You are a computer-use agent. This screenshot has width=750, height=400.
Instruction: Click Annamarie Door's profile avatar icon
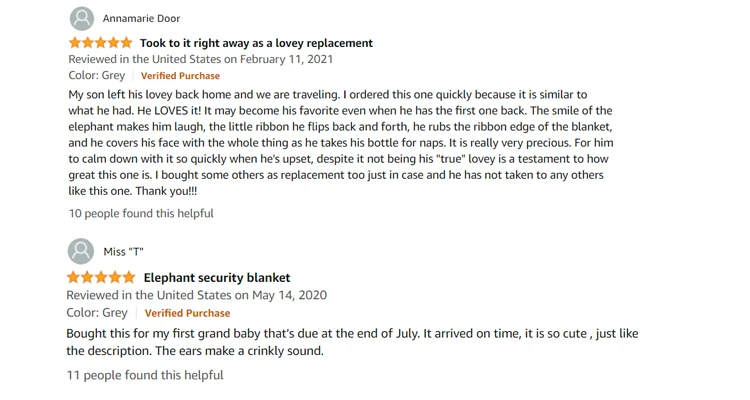pos(82,19)
